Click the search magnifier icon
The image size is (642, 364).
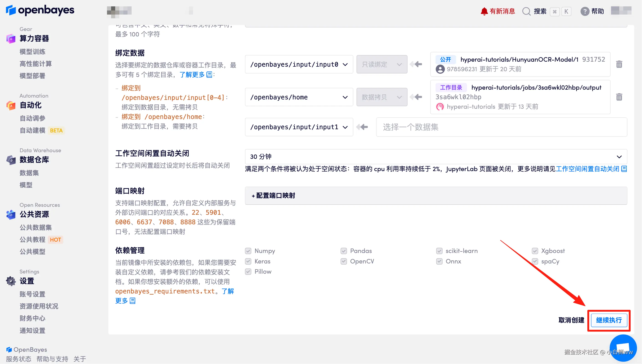pos(526,11)
